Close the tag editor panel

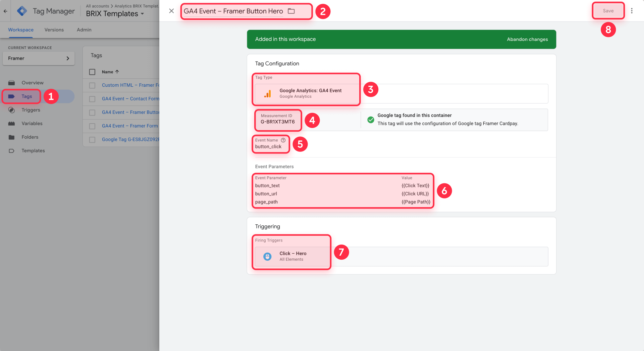(x=171, y=11)
